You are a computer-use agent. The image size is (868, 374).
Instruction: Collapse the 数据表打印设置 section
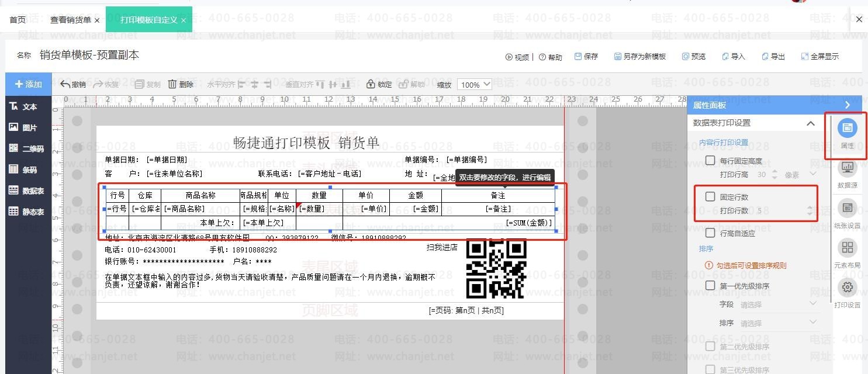pyautogui.click(x=810, y=123)
